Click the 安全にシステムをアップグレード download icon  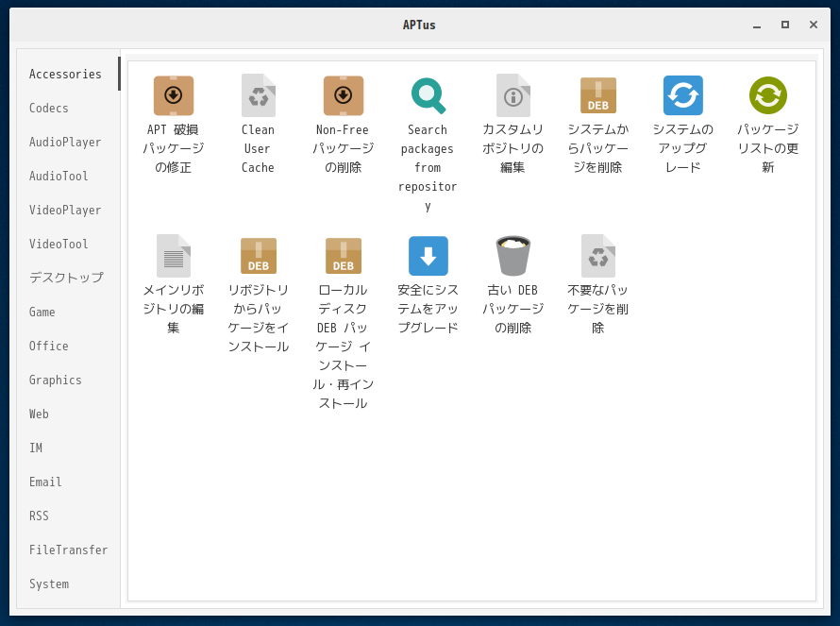428,256
